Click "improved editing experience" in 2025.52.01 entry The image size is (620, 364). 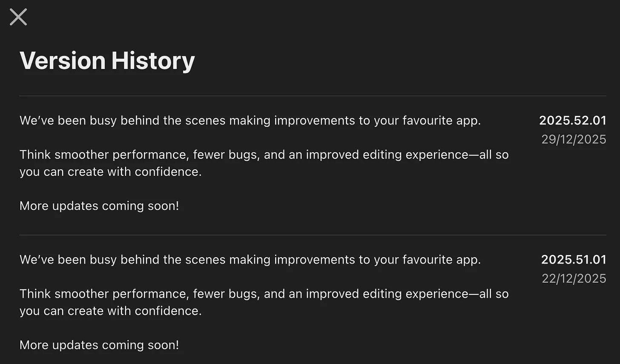(x=387, y=155)
